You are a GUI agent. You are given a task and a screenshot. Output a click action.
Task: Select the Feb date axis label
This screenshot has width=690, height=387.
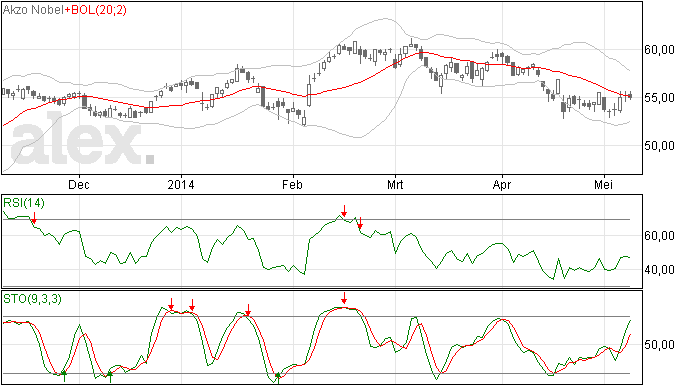pyautogui.click(x=293, y=185)
